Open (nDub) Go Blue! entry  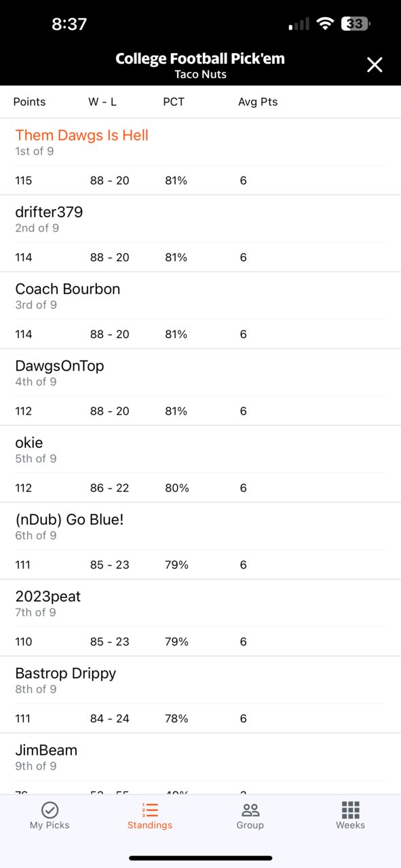pos(200,540)
